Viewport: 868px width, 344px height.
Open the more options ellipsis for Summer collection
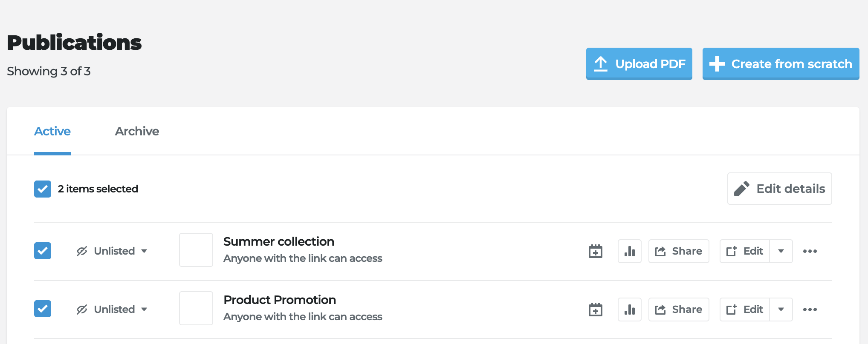[810, 251]
